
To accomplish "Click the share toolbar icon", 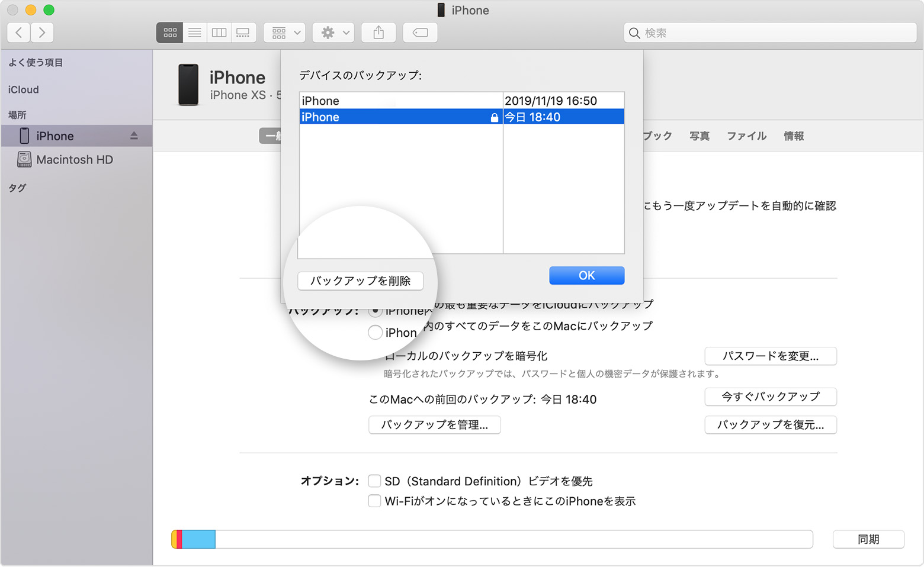I will [x=379, y=33].
